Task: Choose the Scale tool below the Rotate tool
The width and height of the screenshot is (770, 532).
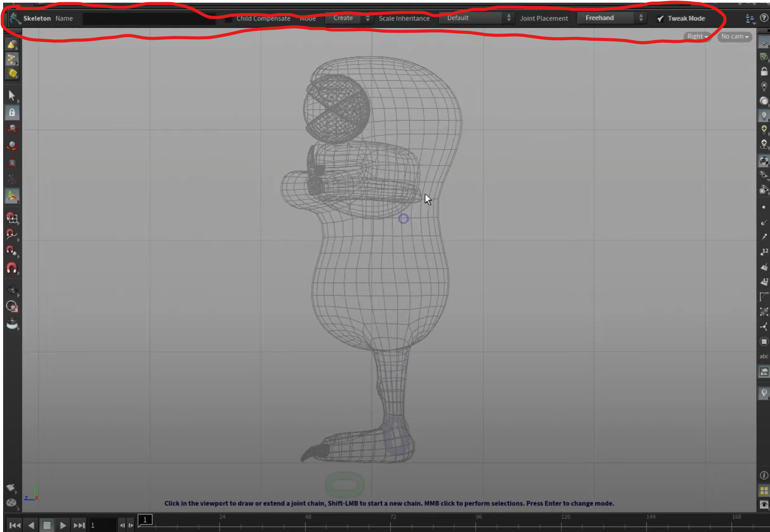Action: coord(12,162)
